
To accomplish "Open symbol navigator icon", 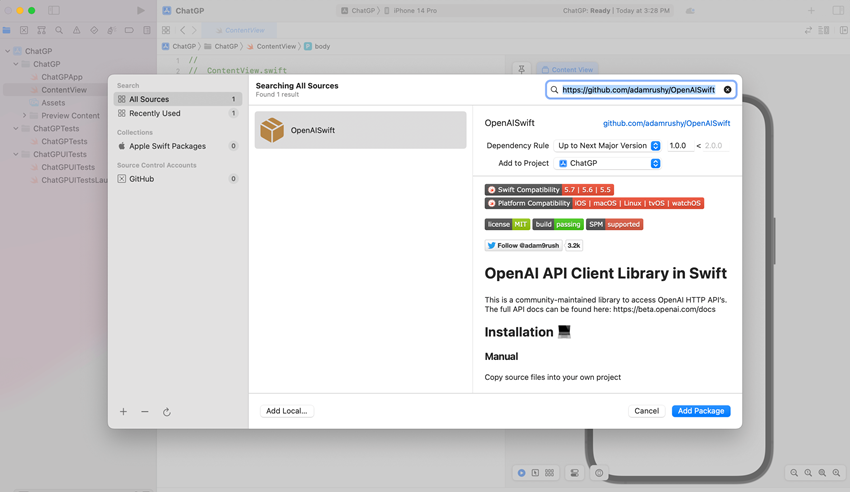I will [x=41, y=30].
